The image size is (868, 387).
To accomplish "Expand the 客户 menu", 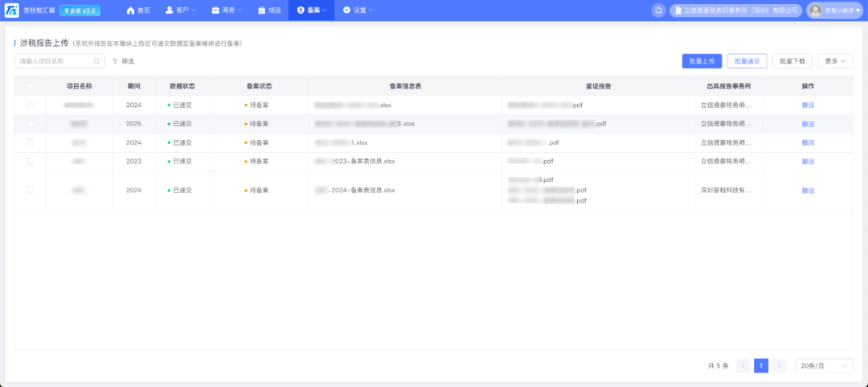I will tap(181, 10).
